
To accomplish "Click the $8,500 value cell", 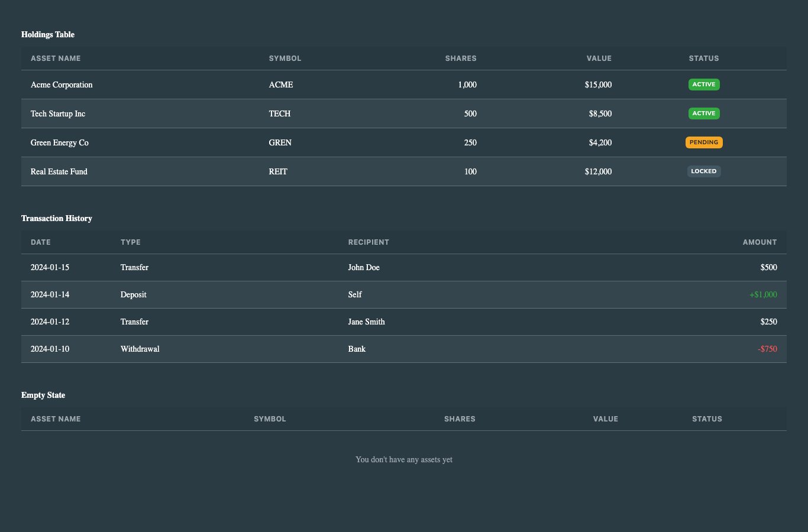I will coord(600,113).
